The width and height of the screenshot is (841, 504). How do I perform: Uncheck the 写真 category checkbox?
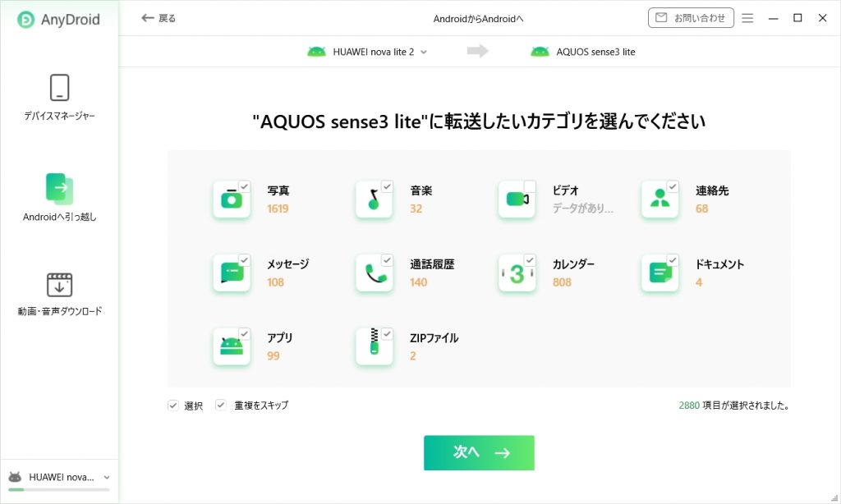[x=244, y=186]
